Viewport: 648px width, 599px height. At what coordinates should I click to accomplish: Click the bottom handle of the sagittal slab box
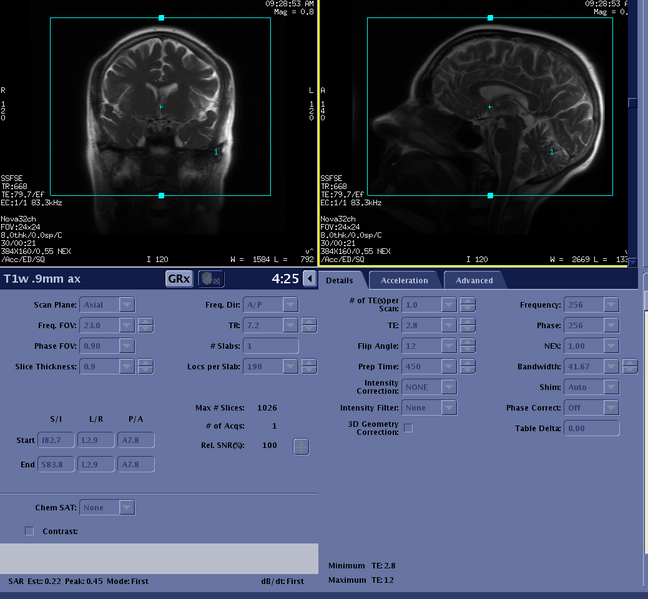coord(490,196)
